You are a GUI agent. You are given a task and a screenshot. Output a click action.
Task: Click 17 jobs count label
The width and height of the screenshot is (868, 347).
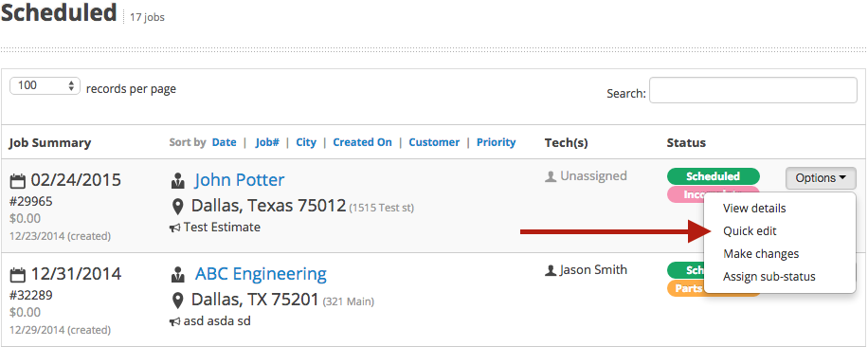147,17
